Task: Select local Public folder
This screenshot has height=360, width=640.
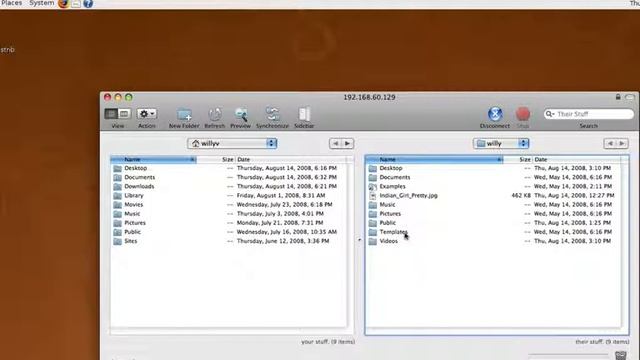Action: click(x=132, y=232)
